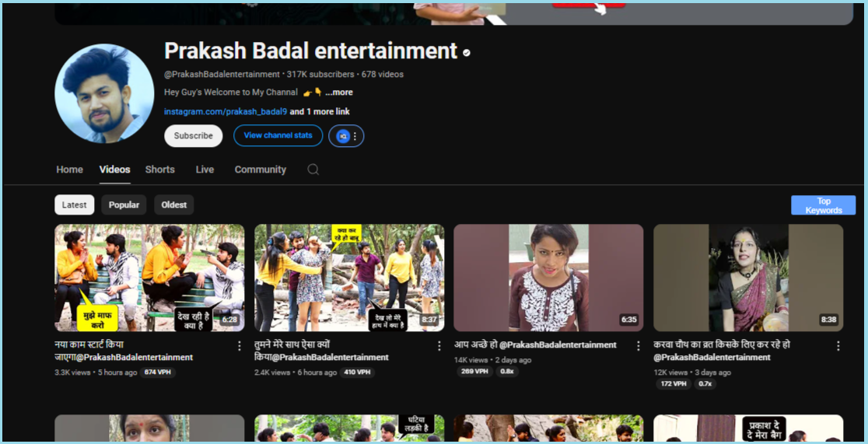Viewport: 868px width, 444px height.
Task: Click the channel name heading
Action: [310, 51]
